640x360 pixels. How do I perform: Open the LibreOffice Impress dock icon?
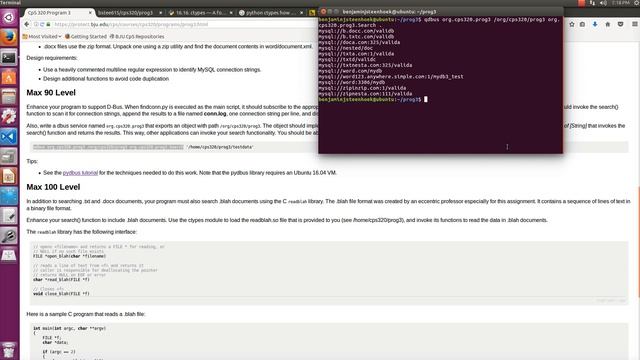click(x=9, y=176)
